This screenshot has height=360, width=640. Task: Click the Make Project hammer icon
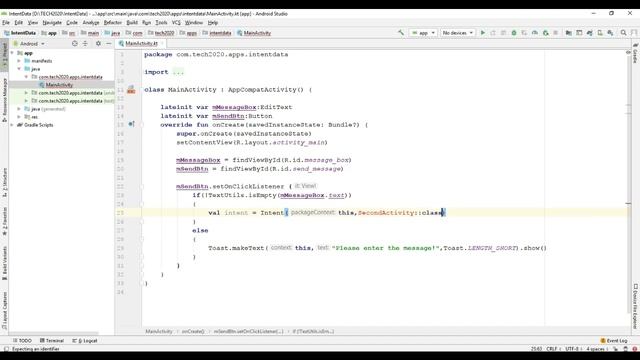point(401,33)
